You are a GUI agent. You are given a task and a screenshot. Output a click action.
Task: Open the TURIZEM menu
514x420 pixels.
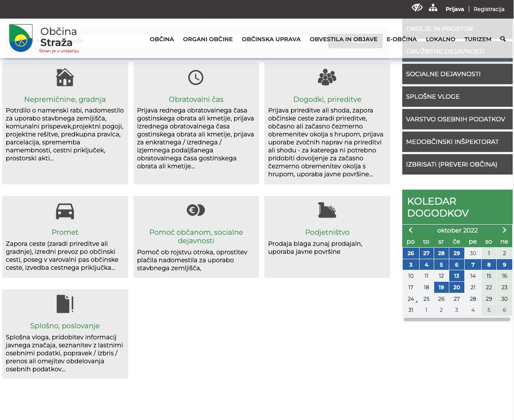click(478, 39)
